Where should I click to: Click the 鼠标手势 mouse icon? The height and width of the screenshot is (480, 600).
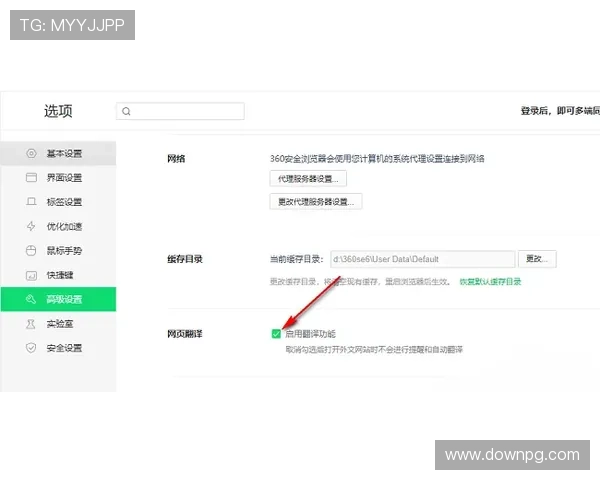pos(31,251)
